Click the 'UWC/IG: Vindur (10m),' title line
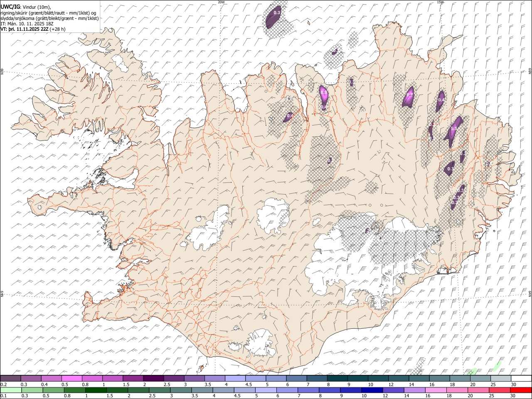The width and height of the screenshot is (532, 399). tap(26, 7)
